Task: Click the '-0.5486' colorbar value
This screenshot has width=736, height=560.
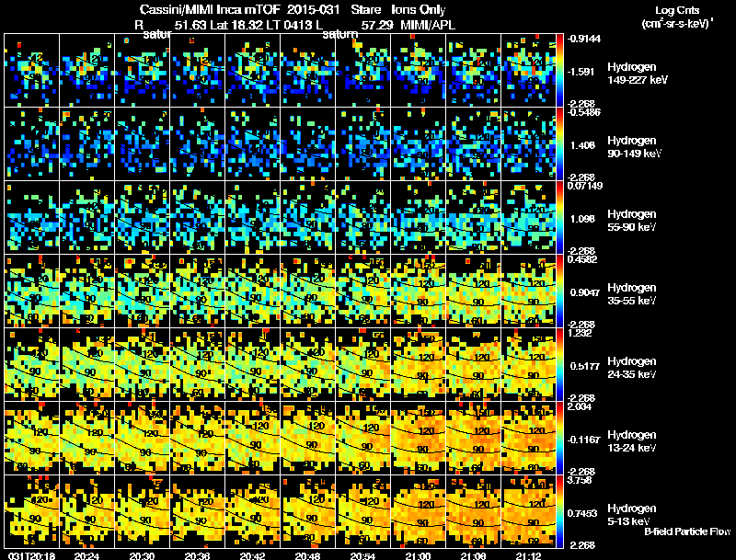Action: coord(584,112)
